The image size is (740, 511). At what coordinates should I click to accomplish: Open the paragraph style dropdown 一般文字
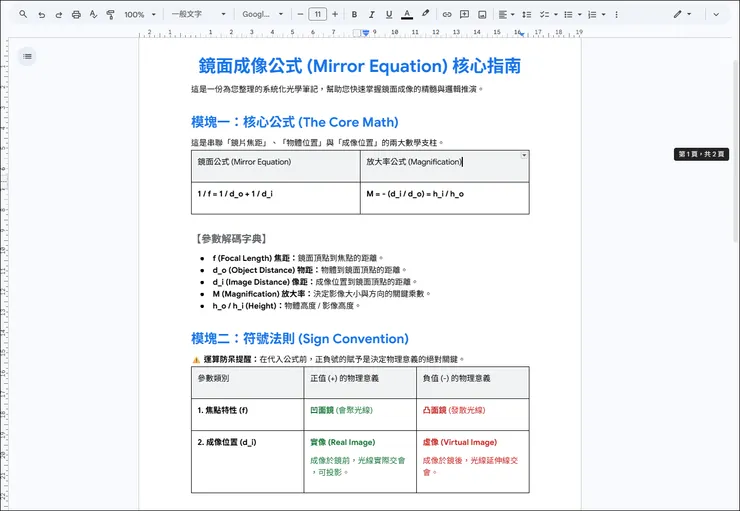[x=198, y=14]
